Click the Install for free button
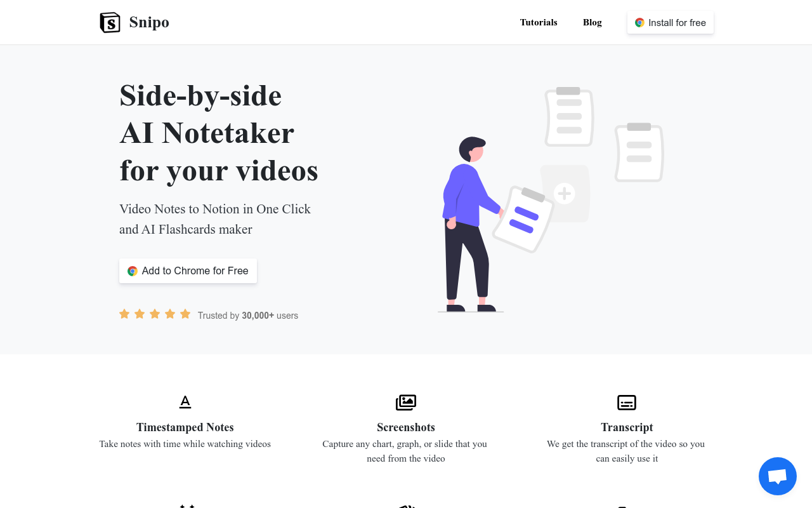This screenshot has width=812, height=508. (x=671, y=23)
